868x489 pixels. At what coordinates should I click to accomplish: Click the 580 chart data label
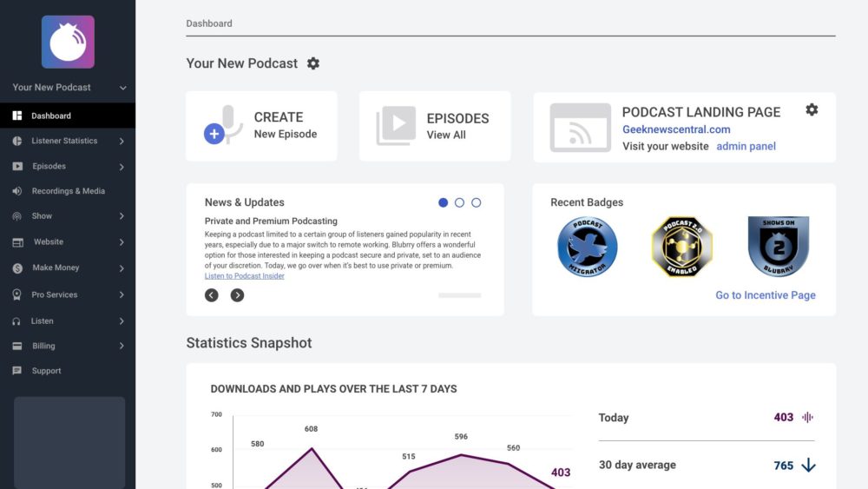(x=258, y=444)
